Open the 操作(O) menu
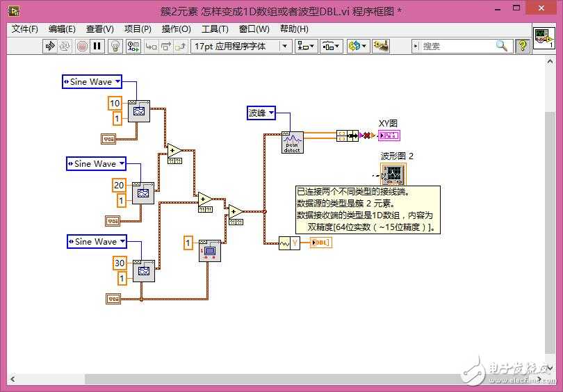Image resolution: width=563 pixels, height=392 pixels. (176, 29)
